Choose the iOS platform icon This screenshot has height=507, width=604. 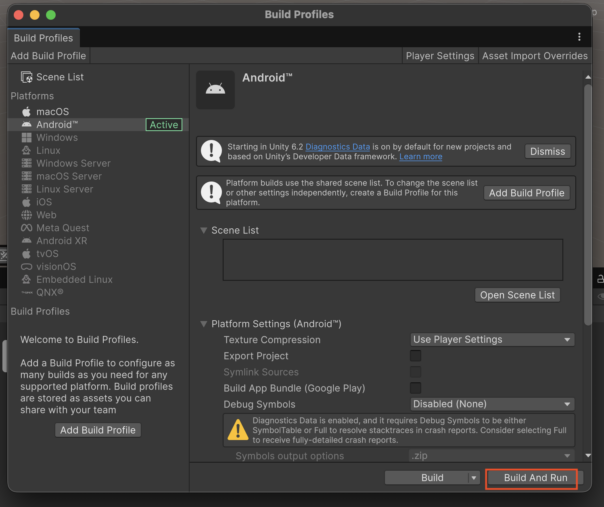pyautogui.click(x=27, y=202)
